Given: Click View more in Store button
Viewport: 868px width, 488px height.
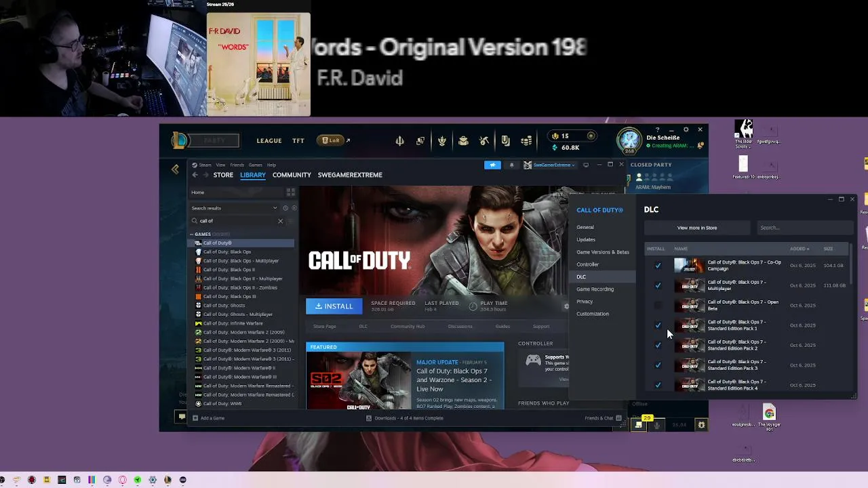Looking at the screenshot, I should click(x=697, y=228).
